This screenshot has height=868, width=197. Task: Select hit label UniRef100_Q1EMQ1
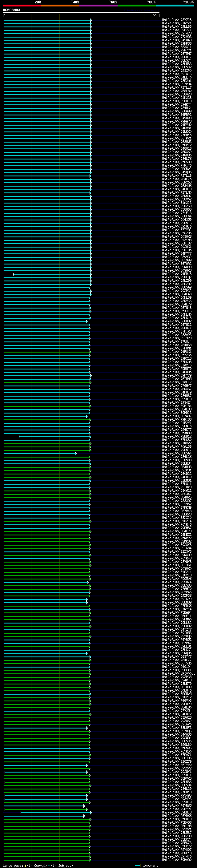coord(176,481)
